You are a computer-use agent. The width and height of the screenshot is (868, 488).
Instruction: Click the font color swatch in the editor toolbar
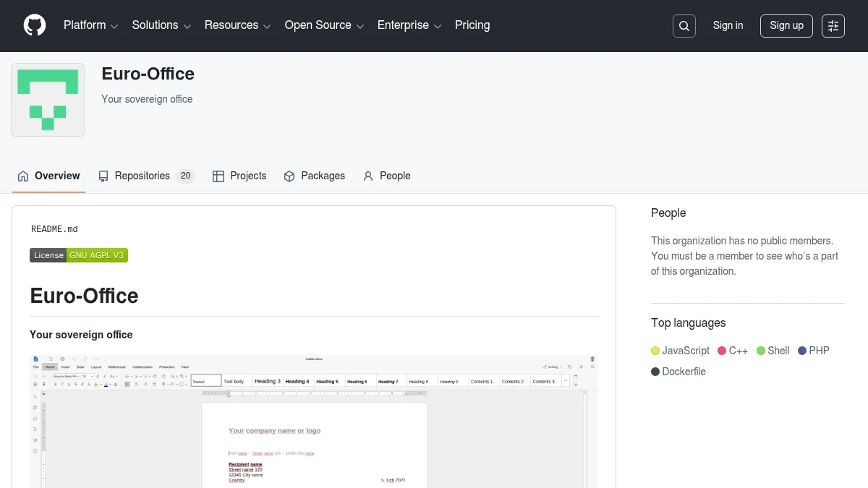coord(106,385)
